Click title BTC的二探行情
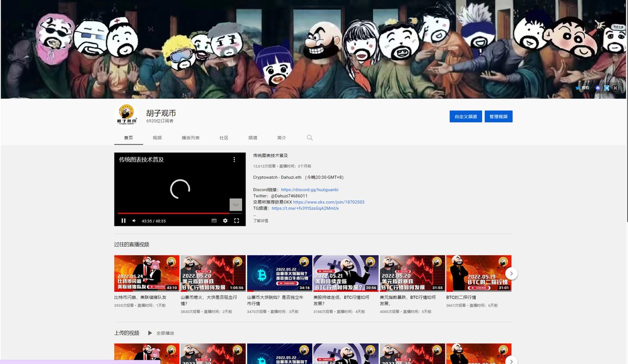Screen dimensions: 628x364 (461, 297)
